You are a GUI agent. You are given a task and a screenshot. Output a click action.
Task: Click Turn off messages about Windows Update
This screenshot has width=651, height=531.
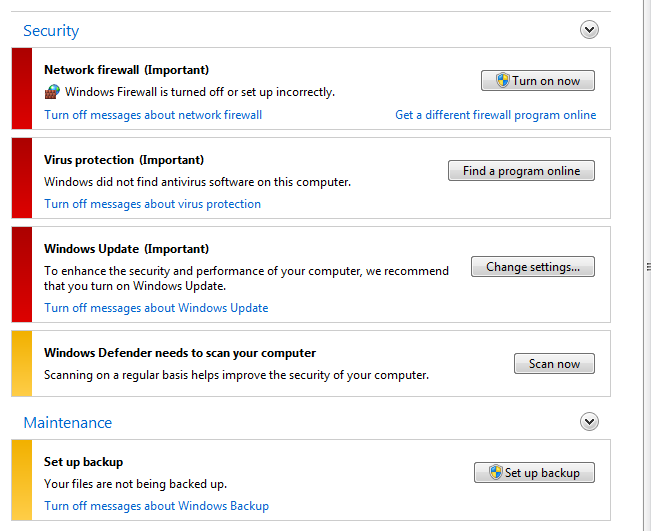click(x=156, y=308)
